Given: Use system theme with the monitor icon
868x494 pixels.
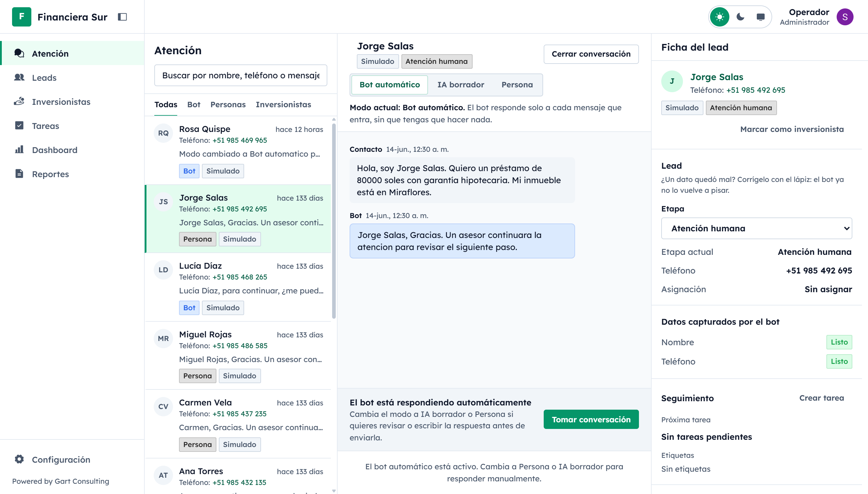Looking at the screenshot, I should [760, 17].
